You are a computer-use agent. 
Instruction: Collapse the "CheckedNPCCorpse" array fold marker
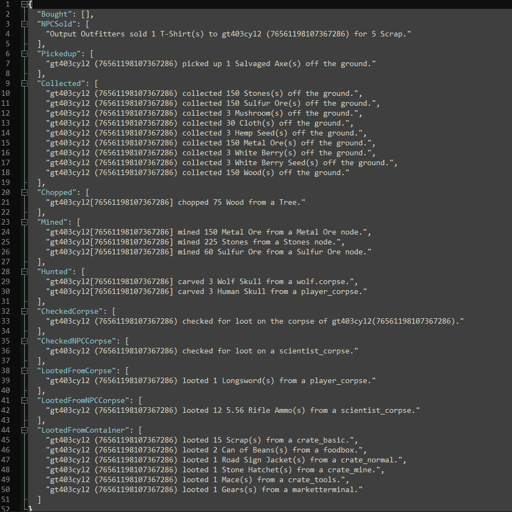pos(24,341)
